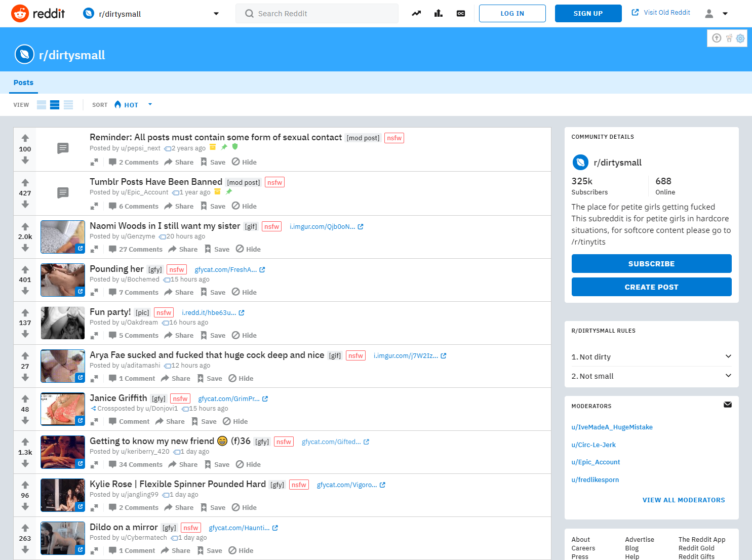This screenshot has width=752, height=560.
Task: Open poster u/Epic_Account profile on Tumblr post
Action: (144, 192)
